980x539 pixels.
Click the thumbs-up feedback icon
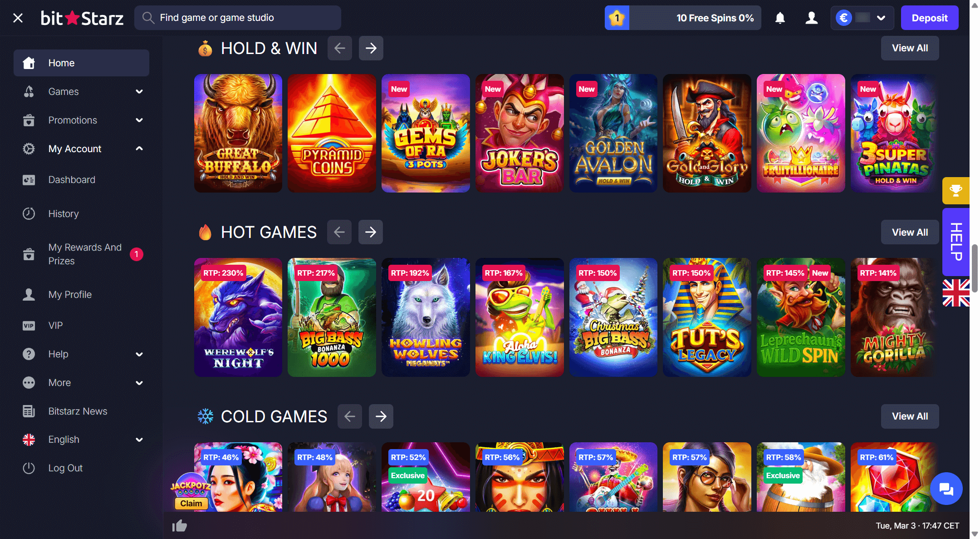(x=180, y=526)
